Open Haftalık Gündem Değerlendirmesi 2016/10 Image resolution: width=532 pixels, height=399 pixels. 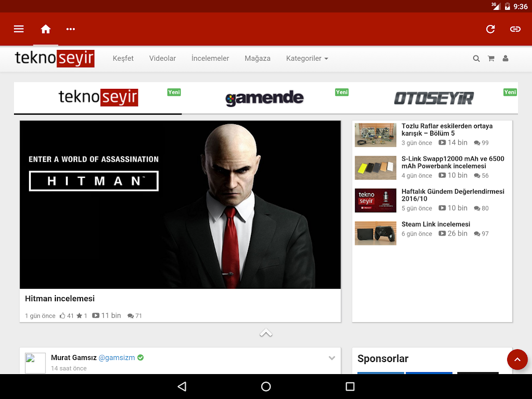pyautogui.click(x=453, y=195)
